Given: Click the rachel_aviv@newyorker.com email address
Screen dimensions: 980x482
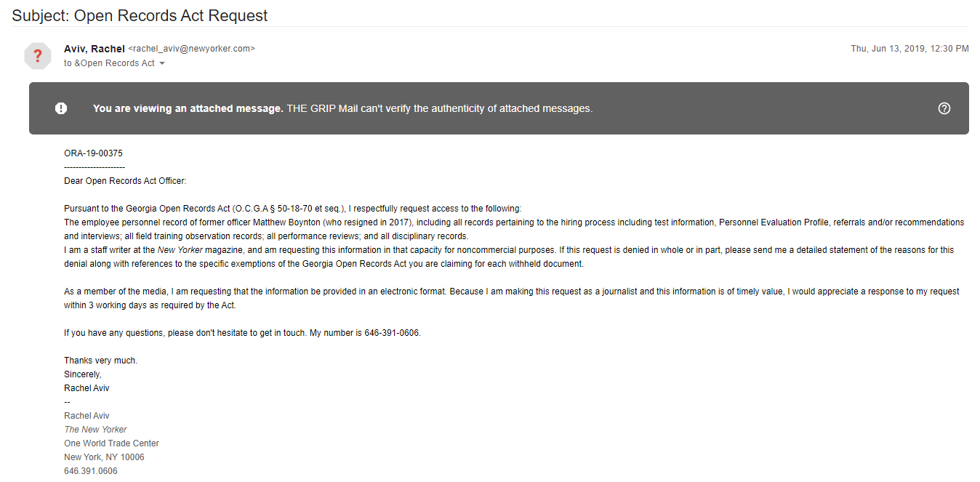Looking at the screenshot, I should click(x=192, y=49).
